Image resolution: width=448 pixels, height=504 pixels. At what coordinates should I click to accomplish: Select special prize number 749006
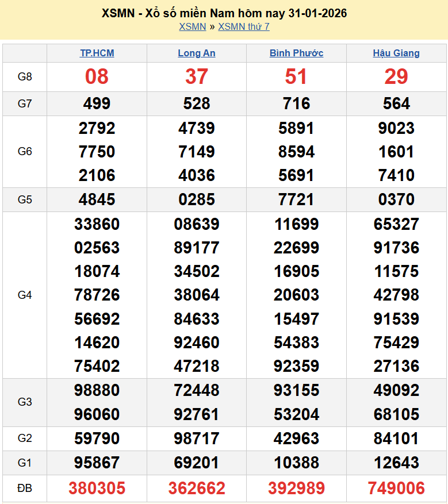point(396,488)
